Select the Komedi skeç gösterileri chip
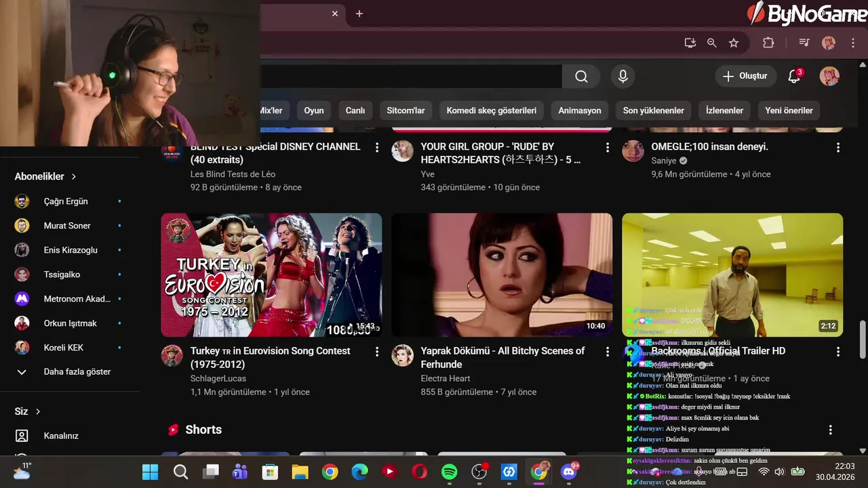 (x=492, y=110)
